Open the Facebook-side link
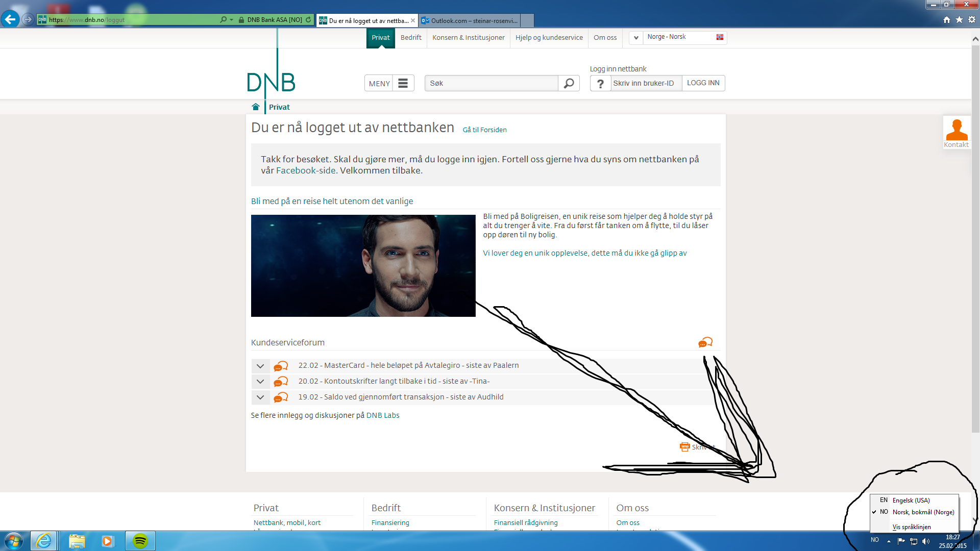The width and height of the screenshot is (980, 551). [306, 171]
